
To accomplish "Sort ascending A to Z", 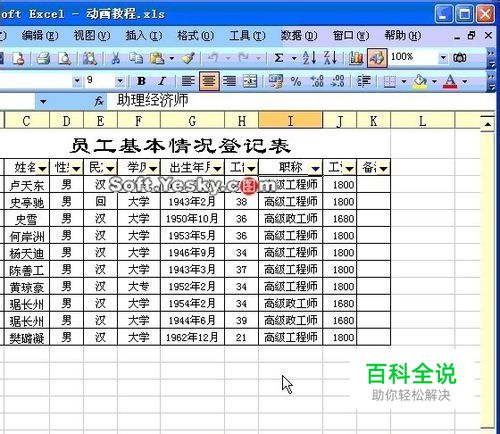I will click(x=309, y=58).
